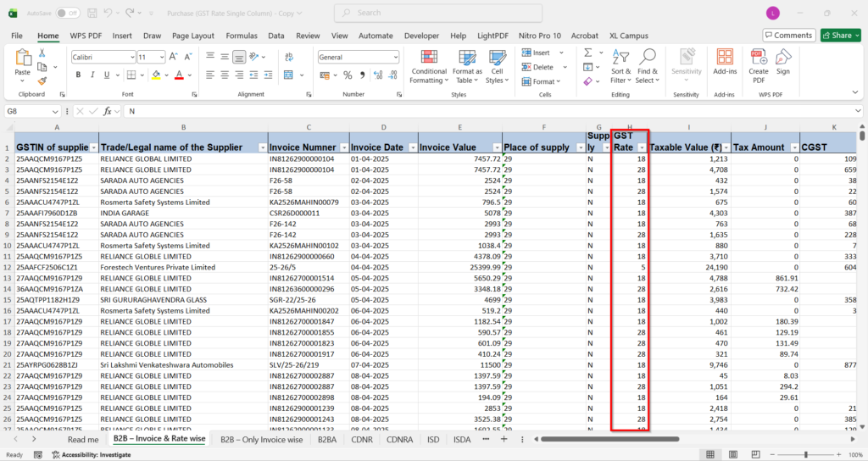Apply Underline formatting
The height and width of the screenshot is (461, 868).
106,75
